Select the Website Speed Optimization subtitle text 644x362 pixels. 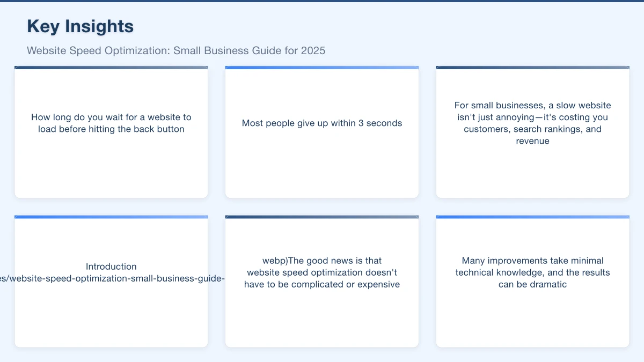(176, 51)
